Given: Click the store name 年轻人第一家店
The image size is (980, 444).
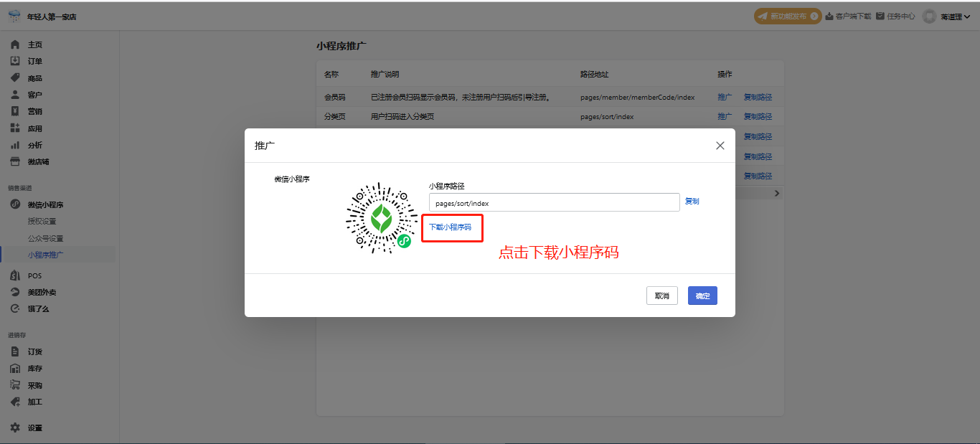Looking at the screenshot, I should pyautogui.click(x=52, y=16).
